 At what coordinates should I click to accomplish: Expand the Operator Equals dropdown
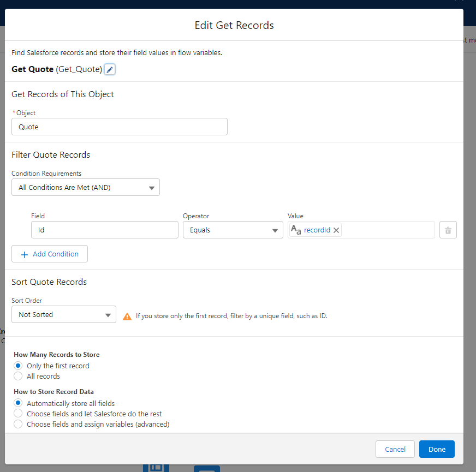[x=233, y=230]
